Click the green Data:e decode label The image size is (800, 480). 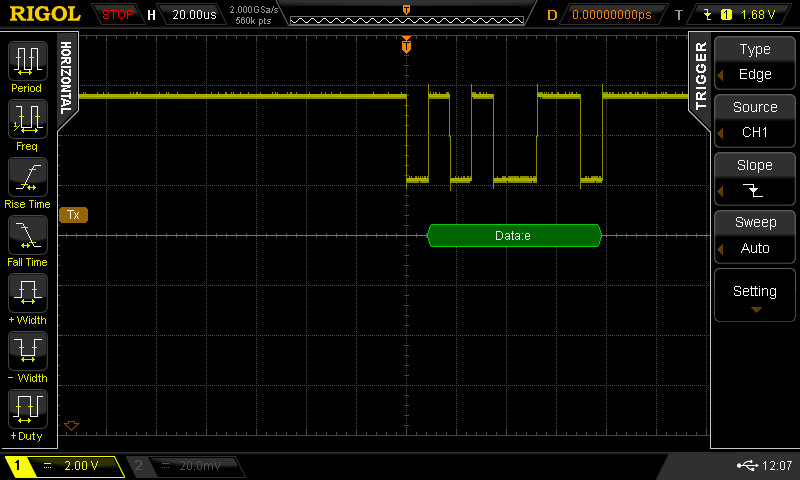click(514, 236)
